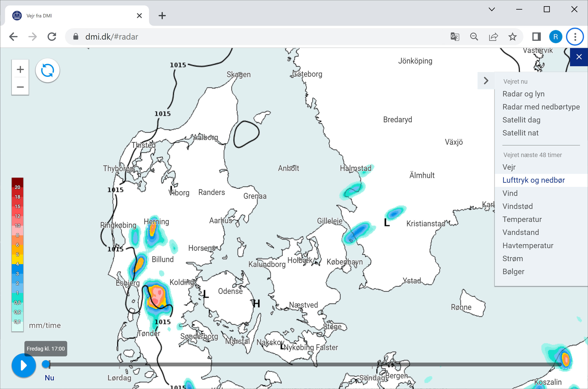The height and width of the screenshot is (389, 588).
Task: Reload the page with browser refresh icon
Action: click(52, 37)
